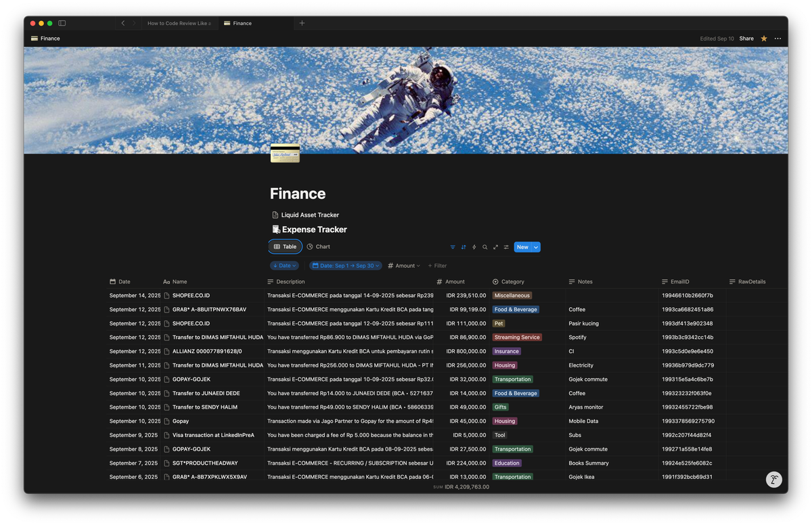
Task: Select the search magnifier icon above the table
Action: (484, 247)
